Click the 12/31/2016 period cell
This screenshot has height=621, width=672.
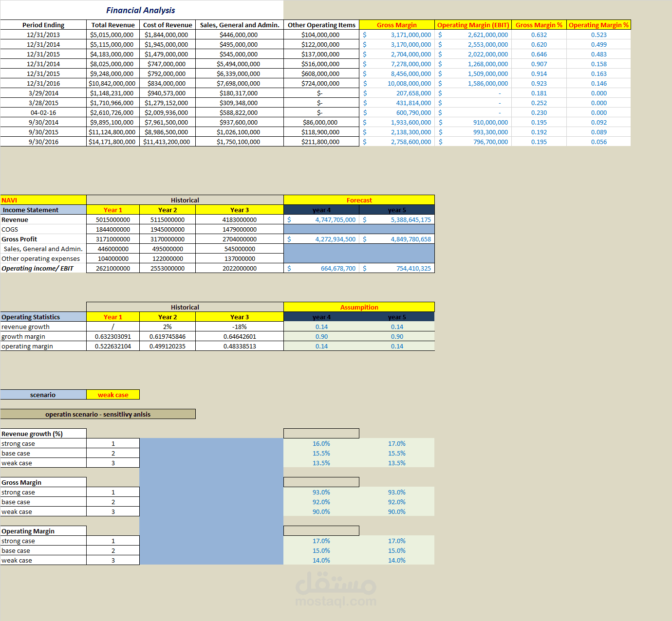pos(43,83)
